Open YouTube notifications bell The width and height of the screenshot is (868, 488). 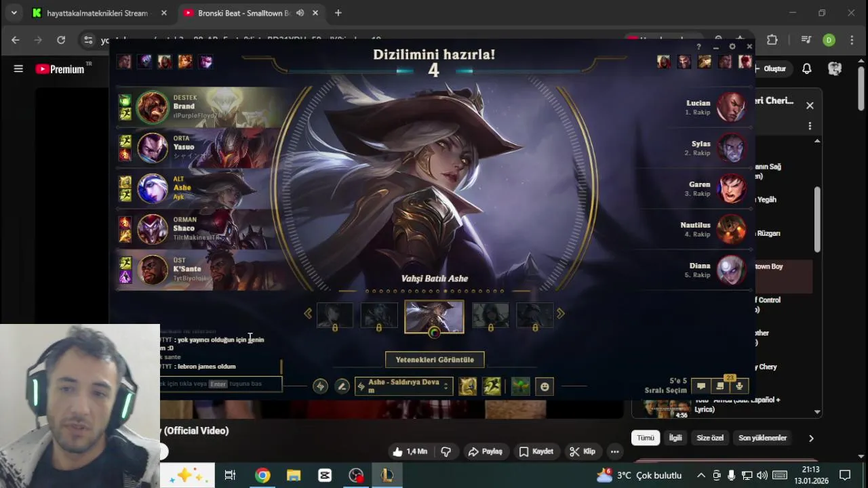(x=807, y=68)
